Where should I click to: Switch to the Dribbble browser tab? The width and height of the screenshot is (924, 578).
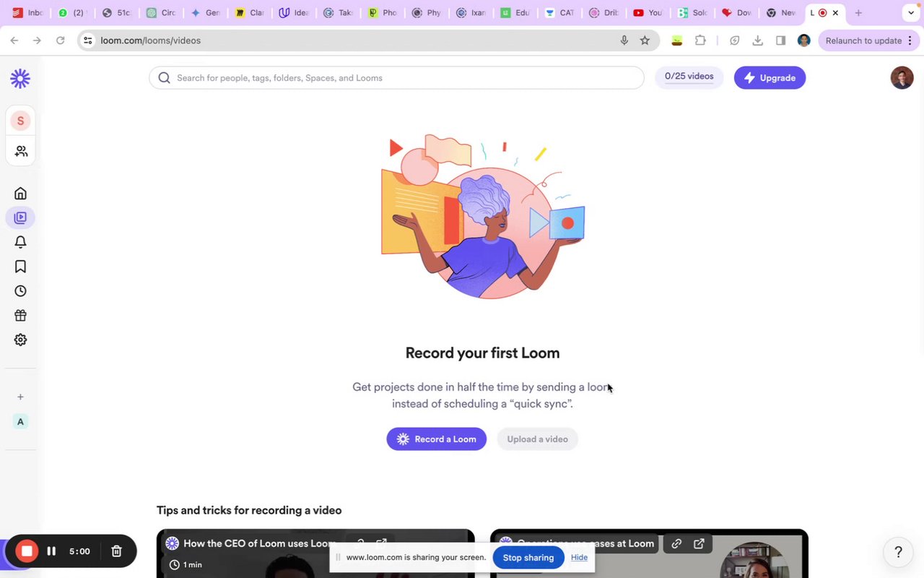(x=603, y=13)
